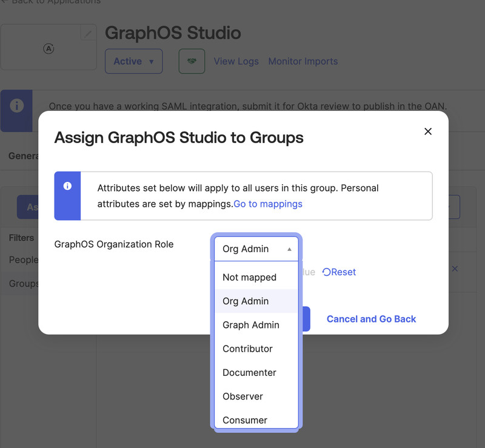
Task: Choose the Documenter role option
Action: pos(256,372)
